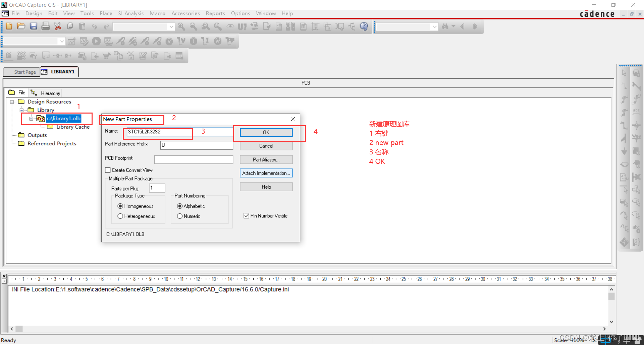Collapse the Library folder node

tap(21, 110)
